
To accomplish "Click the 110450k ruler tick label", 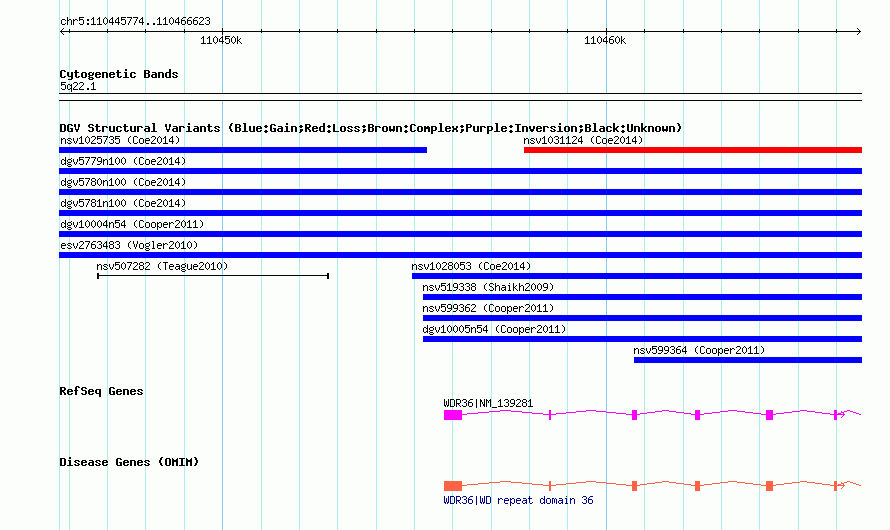I will coord(221,40).
